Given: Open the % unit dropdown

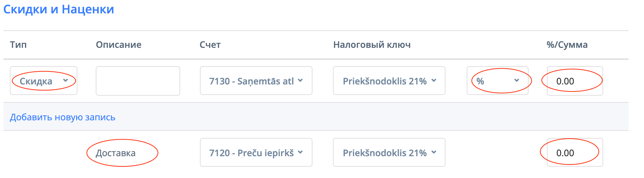Looking at the screenshot, I should (x=497, y=81).
